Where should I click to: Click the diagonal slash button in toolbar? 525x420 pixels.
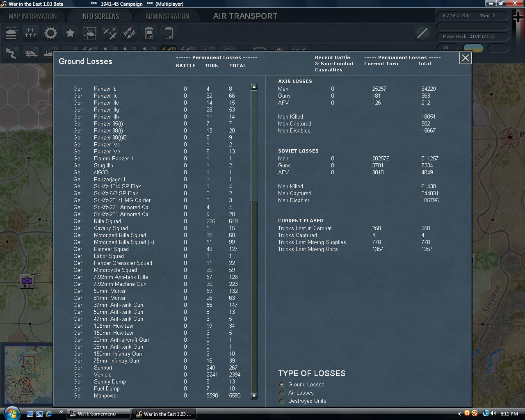(422, 33)
